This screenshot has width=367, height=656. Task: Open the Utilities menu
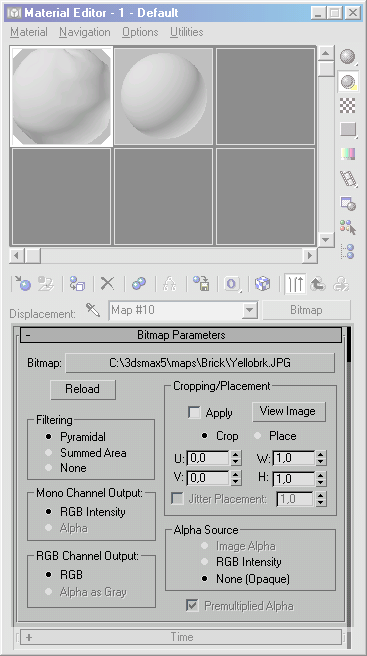pos(187,32)
